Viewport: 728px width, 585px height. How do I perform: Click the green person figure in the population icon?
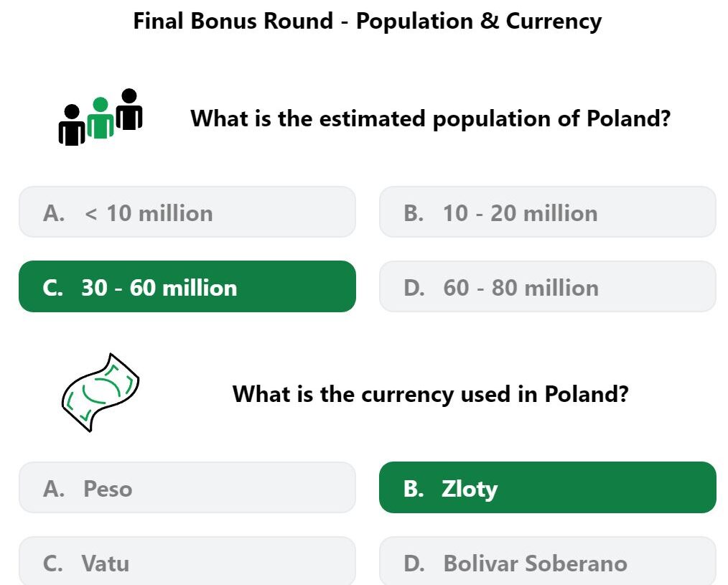click(101, 118)
